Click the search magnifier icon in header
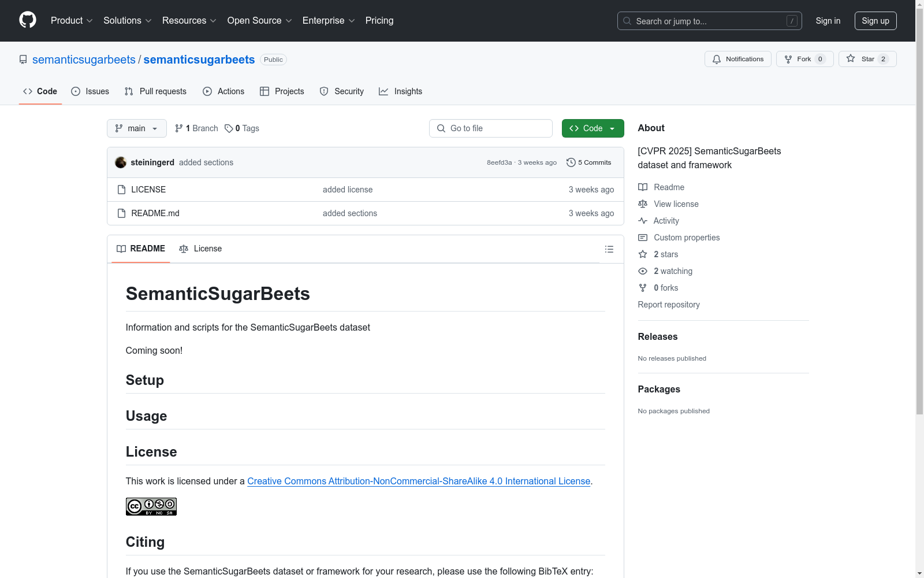The width and height of the screenshot is (924, 578). click(x=627, y=21)
